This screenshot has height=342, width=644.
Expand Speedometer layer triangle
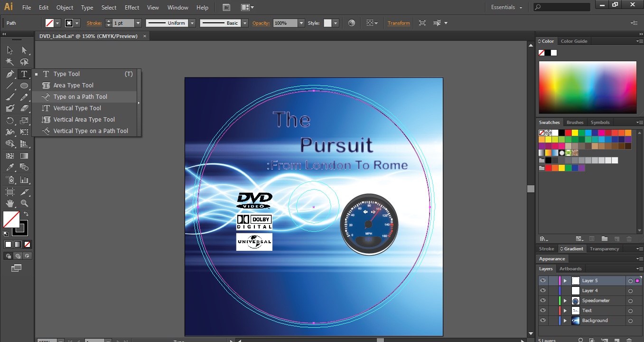[565, 301]
